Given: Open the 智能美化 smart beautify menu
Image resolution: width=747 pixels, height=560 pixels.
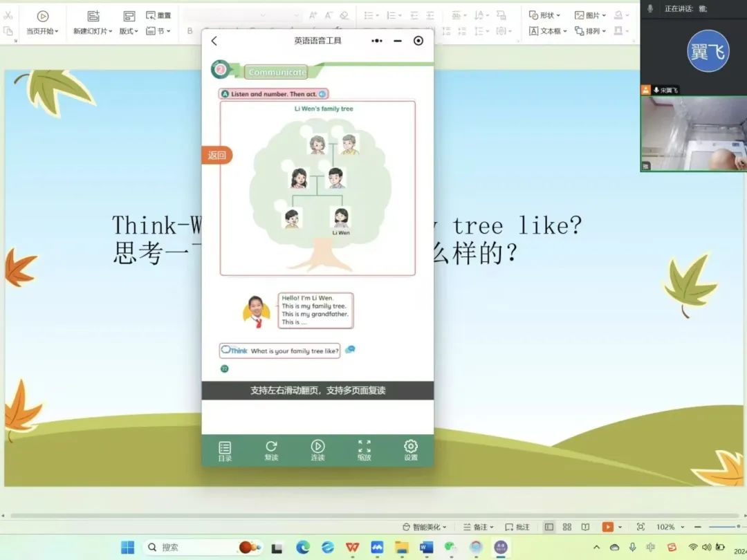Looking at the screenshot, I should [x=425, y=527].
